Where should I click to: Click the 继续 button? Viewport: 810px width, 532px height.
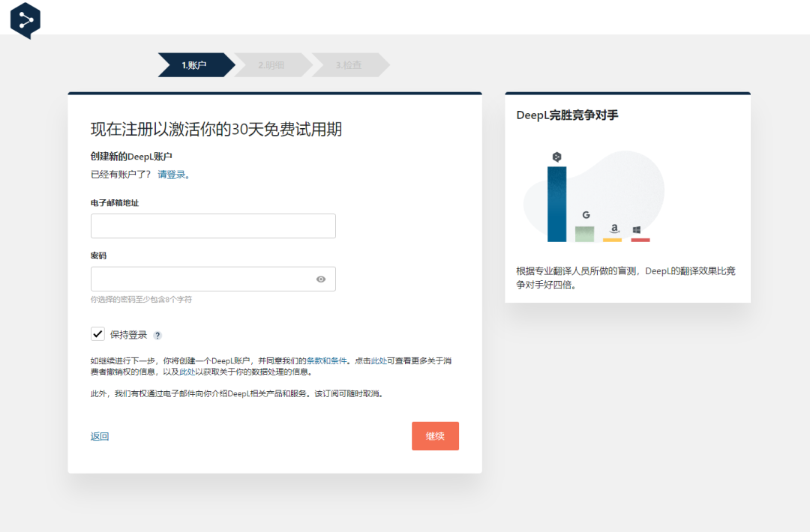pos(435,436)
